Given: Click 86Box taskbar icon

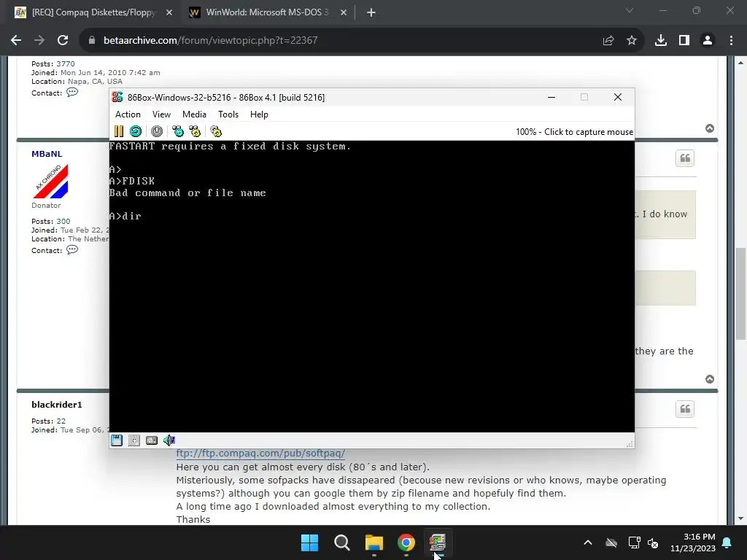Looking at the screenshot, I should tap(438, 542).
